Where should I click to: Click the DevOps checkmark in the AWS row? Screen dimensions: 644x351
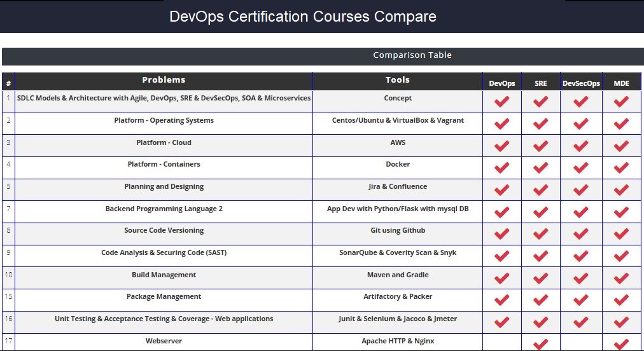501,146
